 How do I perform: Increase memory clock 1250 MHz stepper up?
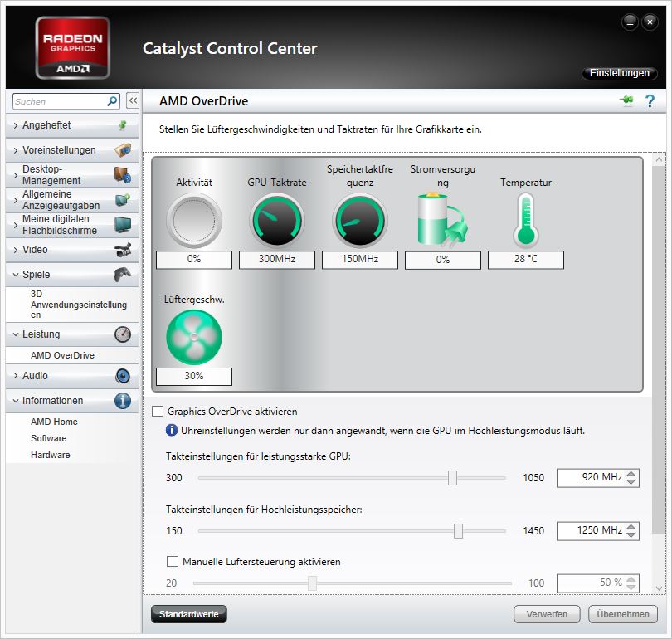click(x=631, y=527)
